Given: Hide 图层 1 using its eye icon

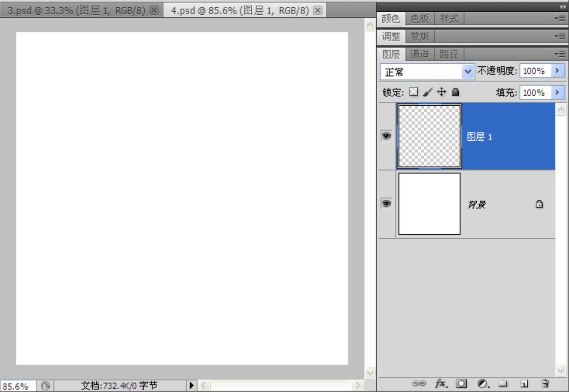Looking at the screenshot, I should [386, 136].
